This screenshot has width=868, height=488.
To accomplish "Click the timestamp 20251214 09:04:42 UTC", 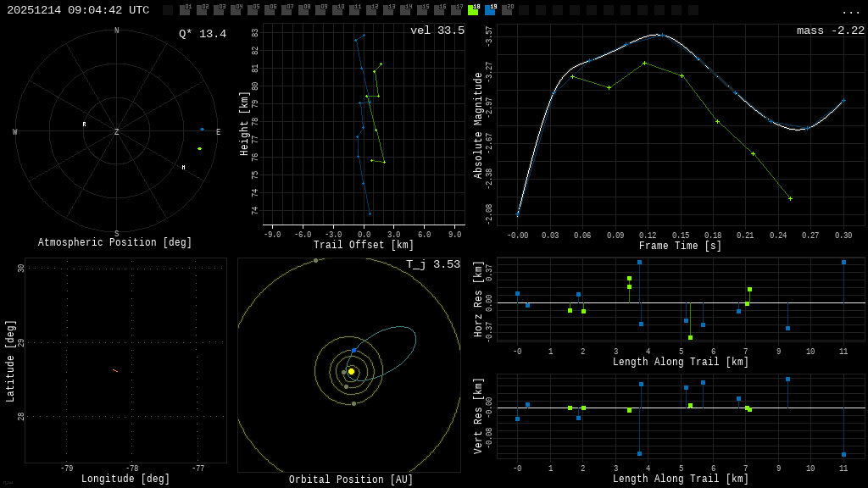I will [x=78, y=10].
